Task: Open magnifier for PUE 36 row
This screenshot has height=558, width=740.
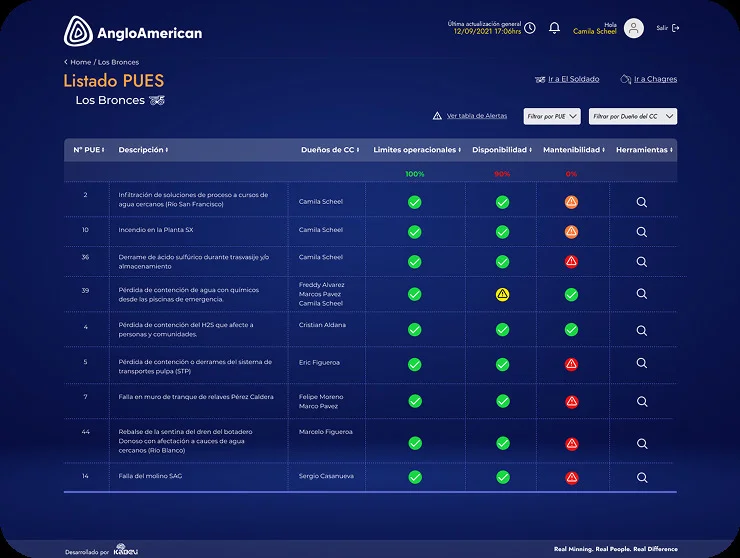Action: point(641,262)
